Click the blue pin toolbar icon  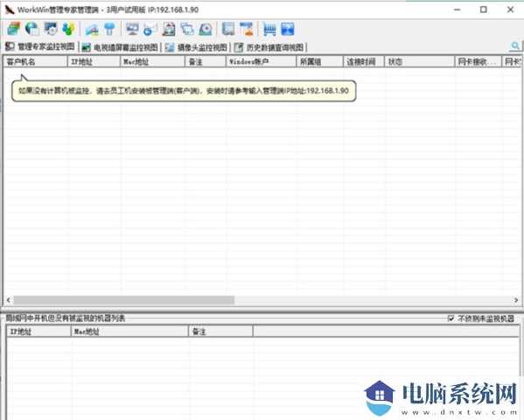pyautogui.click(x=109, y=29)
